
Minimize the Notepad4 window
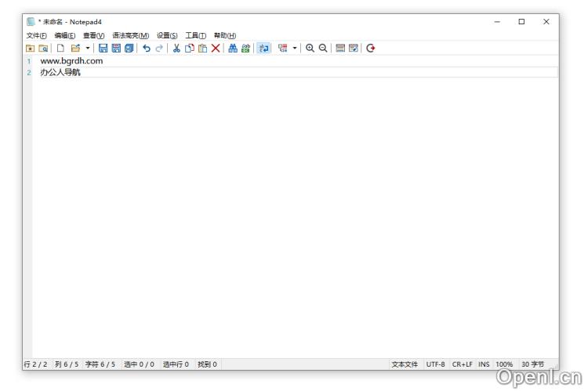coord(497,22)
